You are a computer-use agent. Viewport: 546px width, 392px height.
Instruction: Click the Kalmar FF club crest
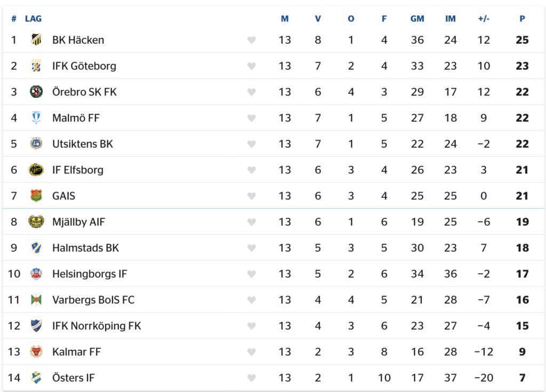tap(36, 352)
